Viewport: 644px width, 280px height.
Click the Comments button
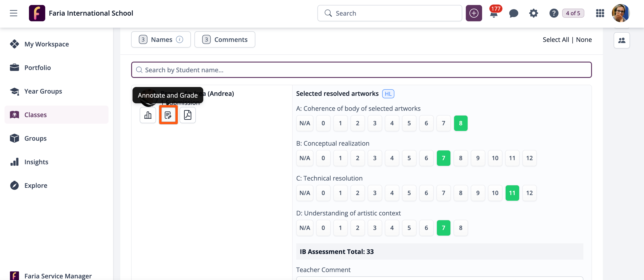225,40
